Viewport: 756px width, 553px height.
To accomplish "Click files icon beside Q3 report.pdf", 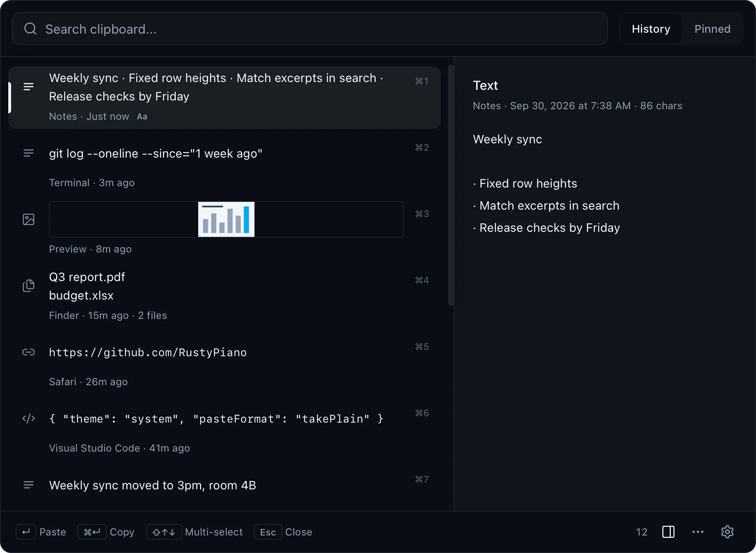I will click(x=29, y=286).
